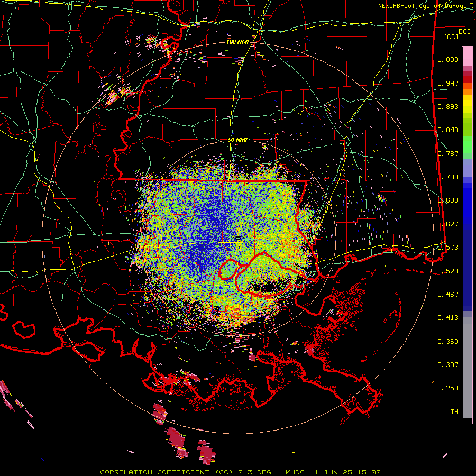The height and width of the screenshot is (476, 476).
Task: Select the 0.733 legend value
Action: [448, 177]
